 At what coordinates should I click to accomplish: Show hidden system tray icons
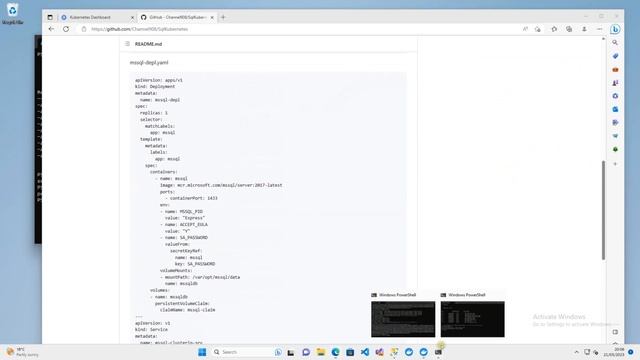(576, 352)
